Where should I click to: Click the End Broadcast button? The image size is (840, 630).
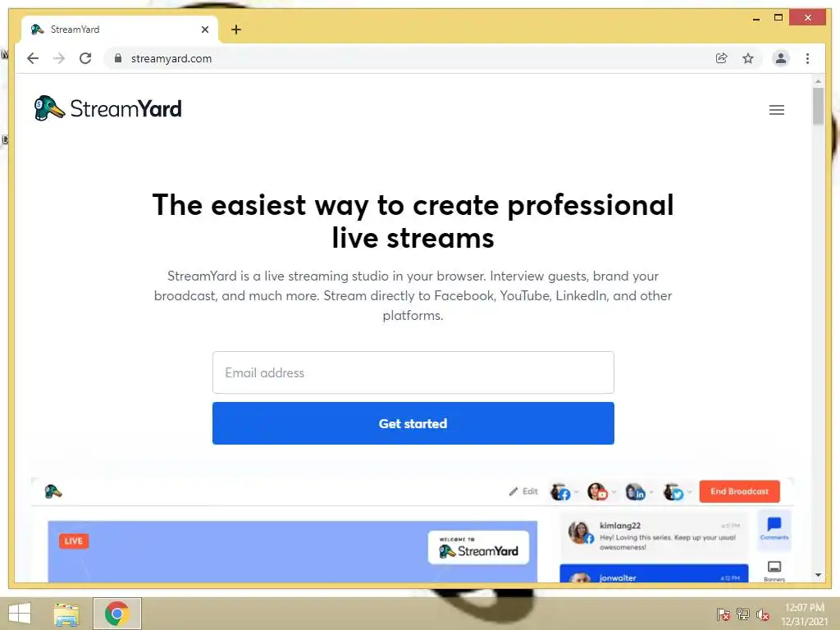click(x=739, y=491)
